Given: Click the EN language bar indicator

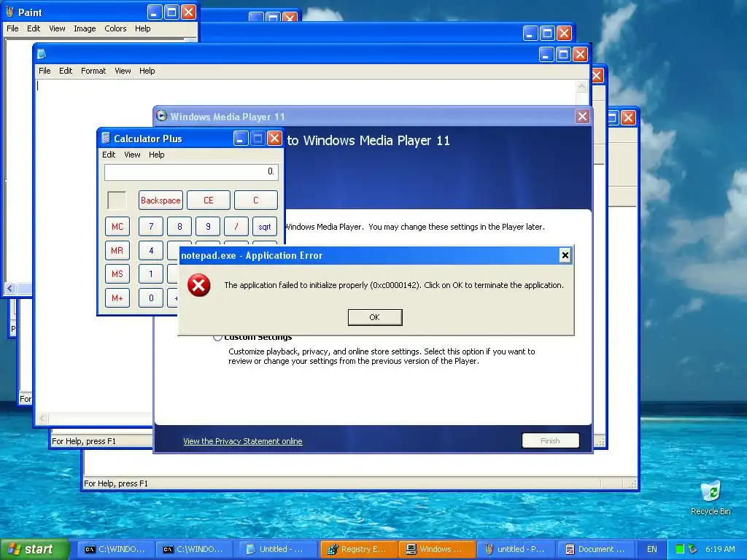Looking at the screenshot, I should click(652, 549).
